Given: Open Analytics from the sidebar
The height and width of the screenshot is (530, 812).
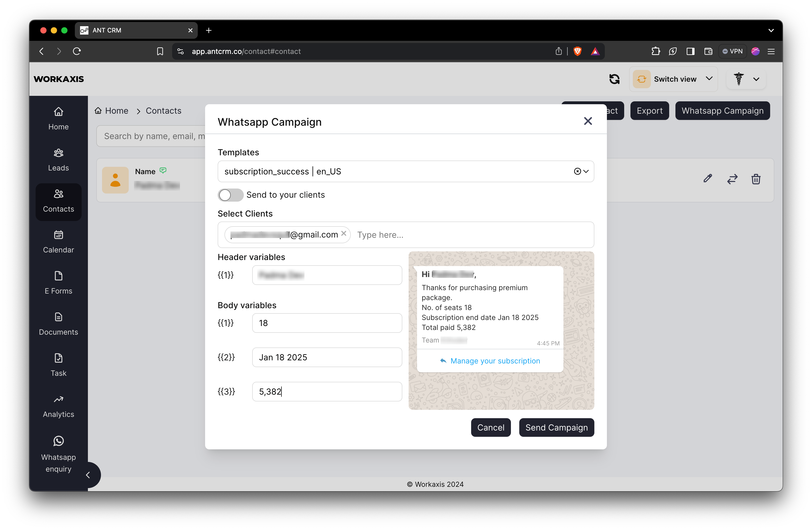Looking at the screenshot, I should [x=58, y=406].
